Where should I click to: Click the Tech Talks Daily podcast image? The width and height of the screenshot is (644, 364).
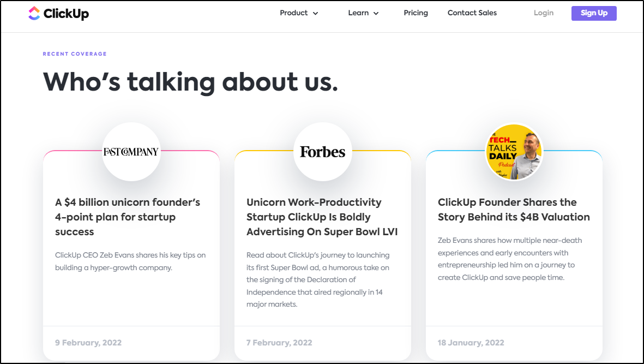click(x=514, y=152)
